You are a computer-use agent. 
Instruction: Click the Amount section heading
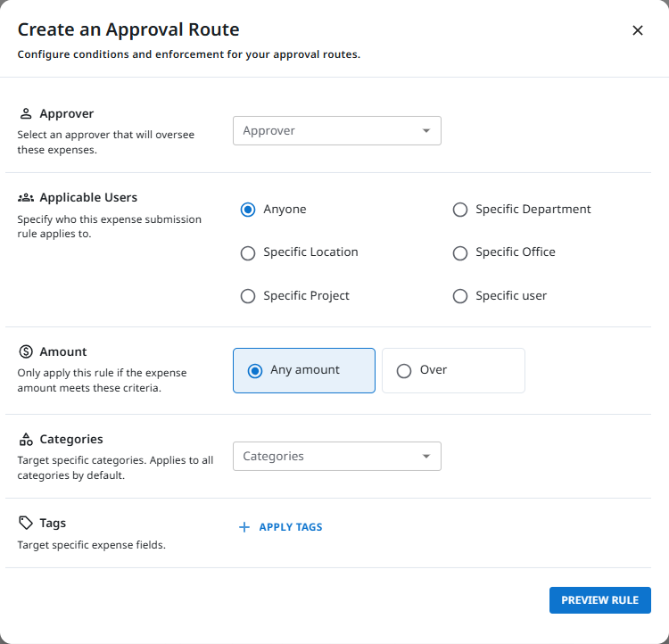(63, 351)
